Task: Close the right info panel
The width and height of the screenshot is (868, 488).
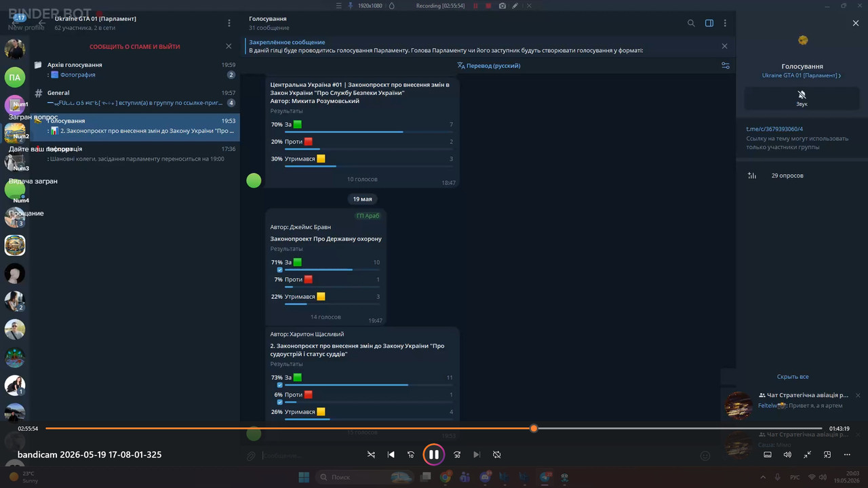Action: (x=855, y=23)
